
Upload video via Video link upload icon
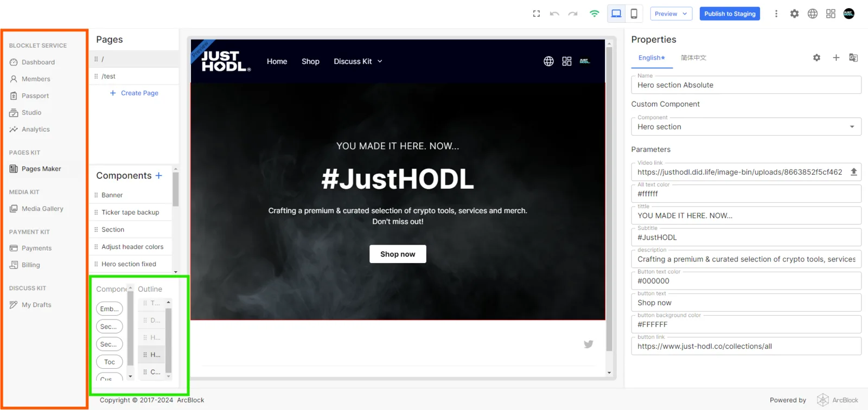[853, 172]
